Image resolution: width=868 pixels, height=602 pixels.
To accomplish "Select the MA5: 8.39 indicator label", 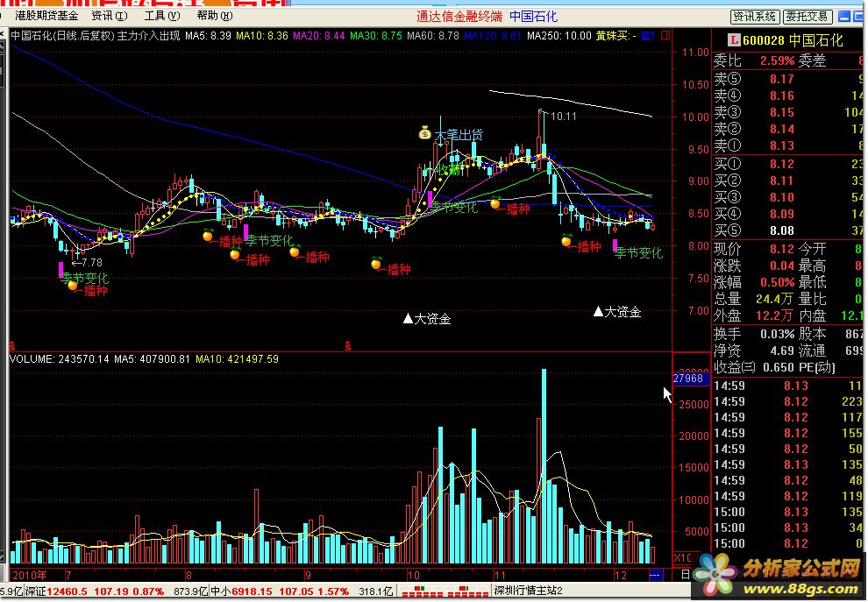I will pos(208,36).
